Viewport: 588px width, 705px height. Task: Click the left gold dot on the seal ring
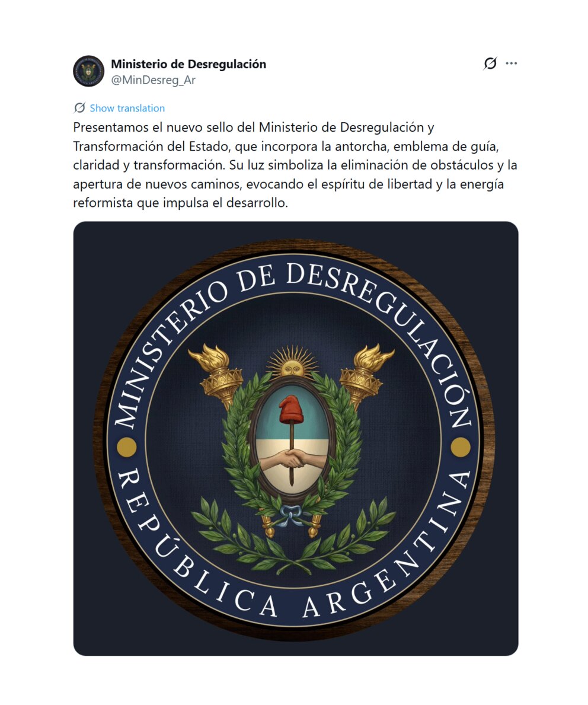tap(127, 447)
